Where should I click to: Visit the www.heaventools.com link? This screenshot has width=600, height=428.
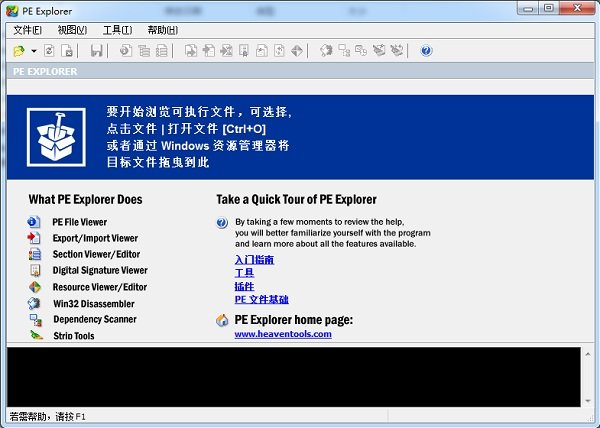point(283,334)
